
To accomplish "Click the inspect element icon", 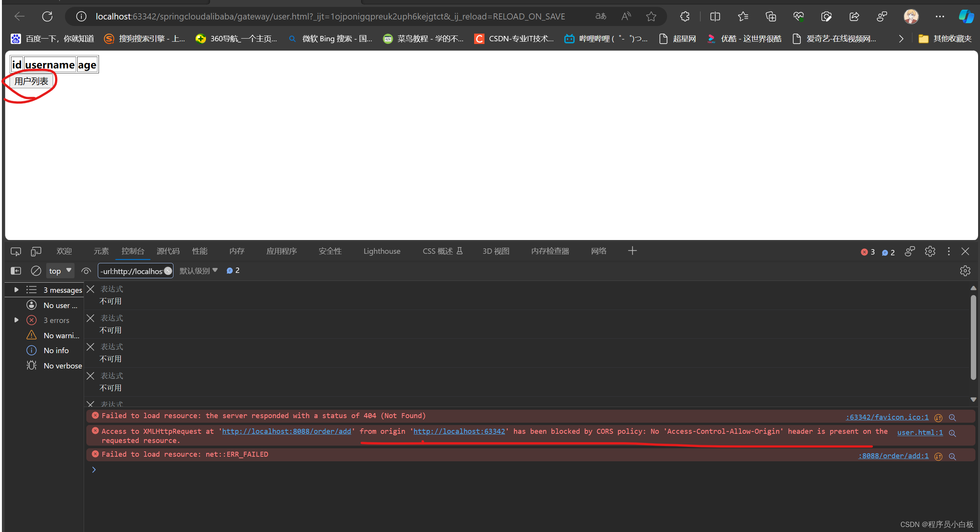I will [16, 251].
